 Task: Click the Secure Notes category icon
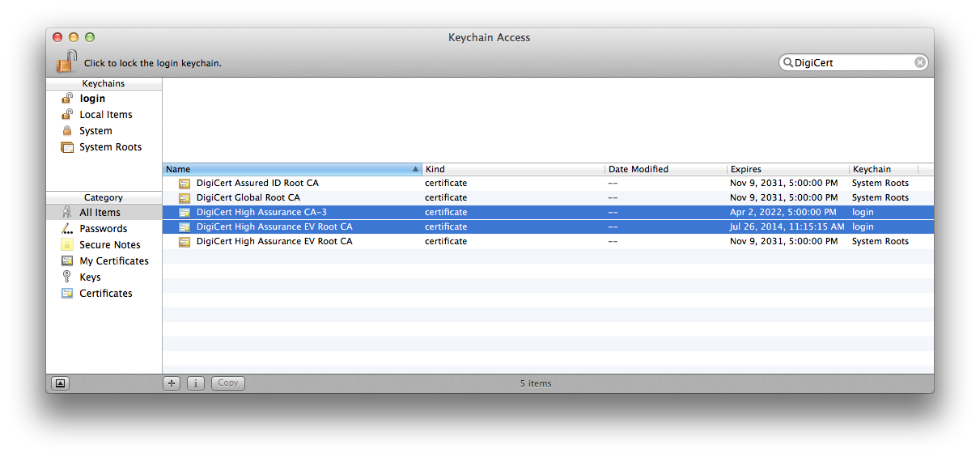tap(67, 244)
